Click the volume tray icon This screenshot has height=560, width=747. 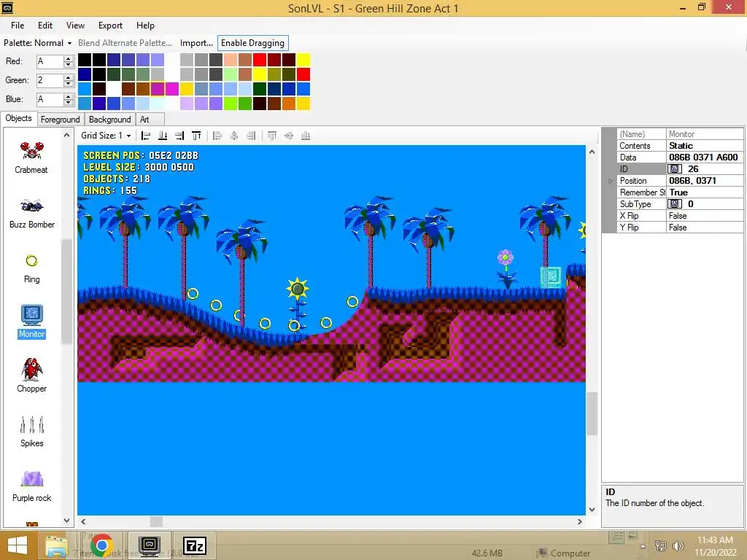[x=678, y=545]
